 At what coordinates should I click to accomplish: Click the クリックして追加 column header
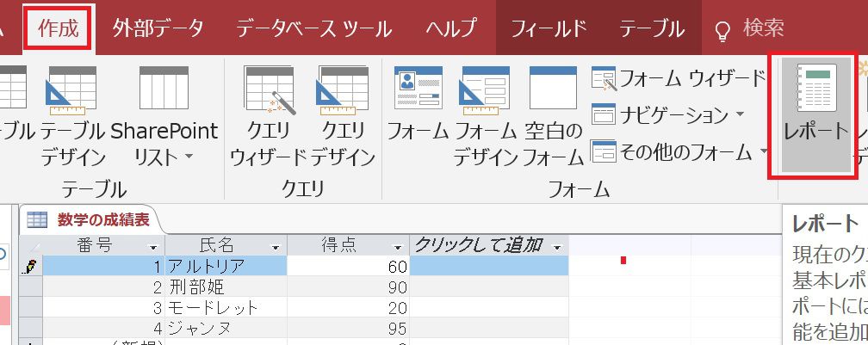tap(479, 246)
